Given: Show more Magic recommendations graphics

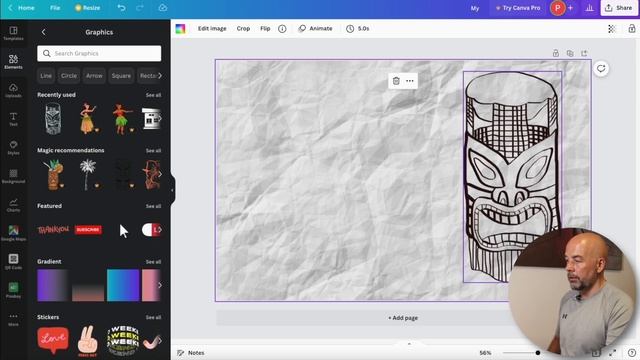Looking at the screenshot, I should point(160,174).
